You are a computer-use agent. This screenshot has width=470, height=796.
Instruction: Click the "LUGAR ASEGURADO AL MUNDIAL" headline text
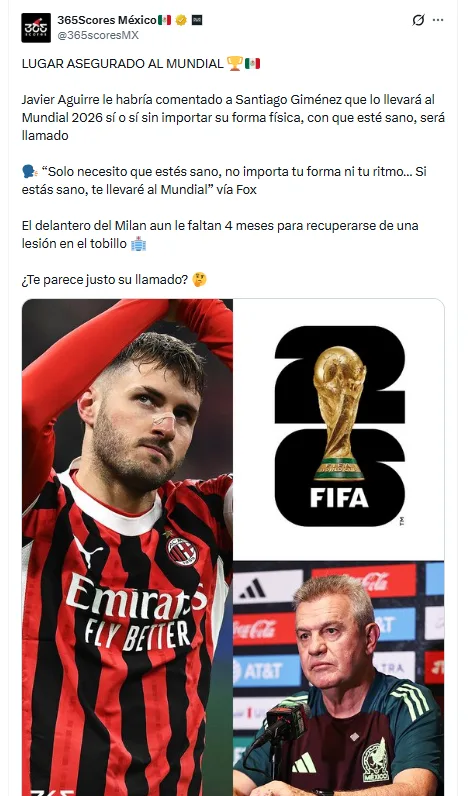[122, 63]
